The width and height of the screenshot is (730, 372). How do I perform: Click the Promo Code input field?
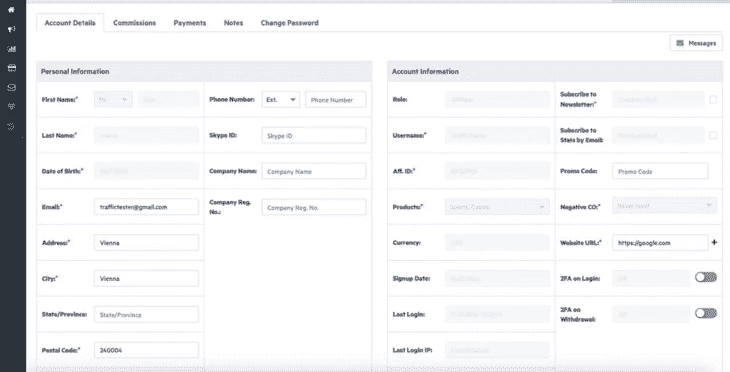660,171
